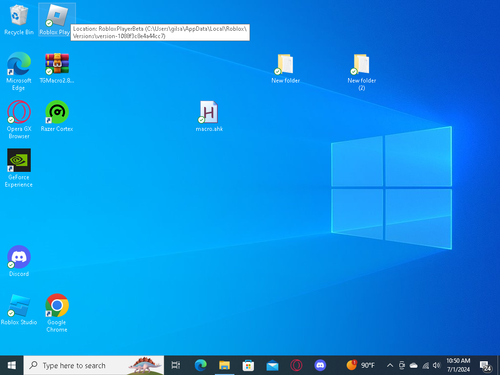Open Microsoft Store from the taskbar
500x375 pixels.
(x=248, y=365)
